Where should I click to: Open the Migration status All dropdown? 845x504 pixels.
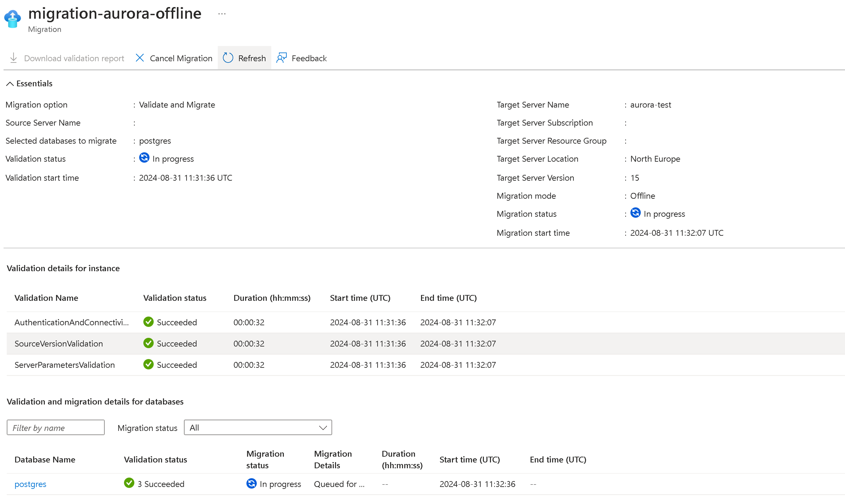tap(257, 427)
